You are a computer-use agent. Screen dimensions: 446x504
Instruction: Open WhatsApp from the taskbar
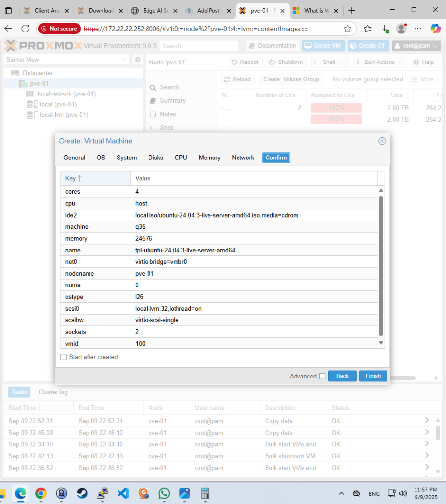[x=164, y=493]
